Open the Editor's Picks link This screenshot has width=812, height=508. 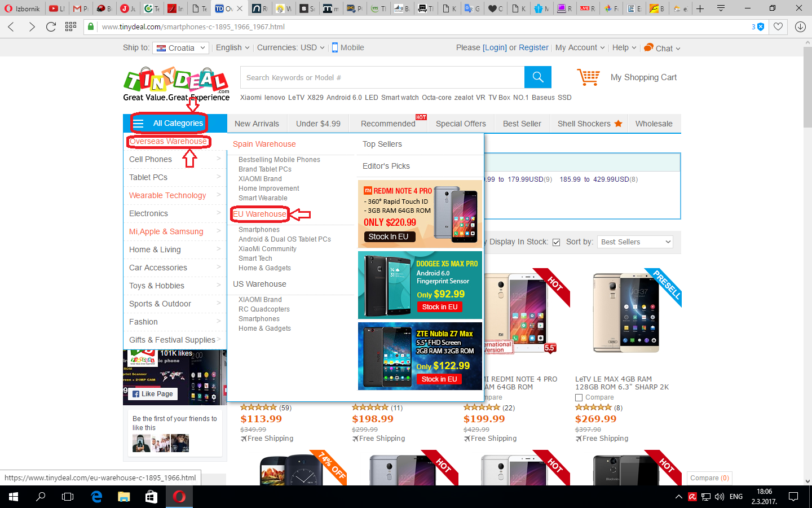386,166
